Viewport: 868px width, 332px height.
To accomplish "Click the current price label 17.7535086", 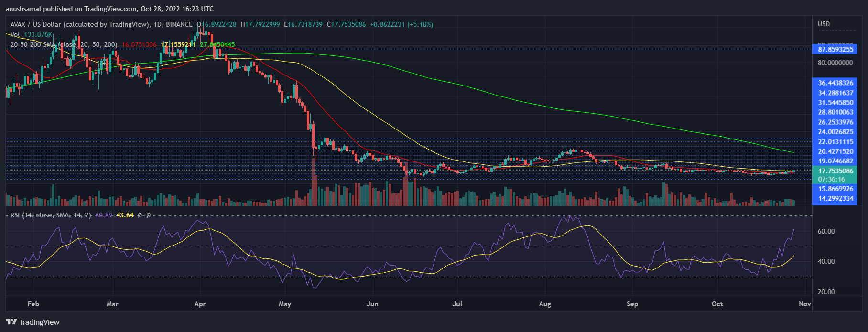I will pyautogui.click(x=835, y=171).
